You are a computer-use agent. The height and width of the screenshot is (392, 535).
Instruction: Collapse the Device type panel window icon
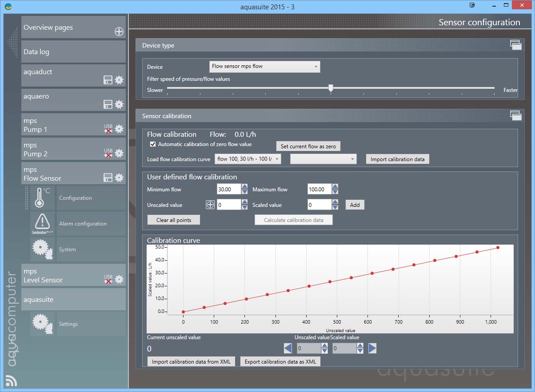pos(515,44)
